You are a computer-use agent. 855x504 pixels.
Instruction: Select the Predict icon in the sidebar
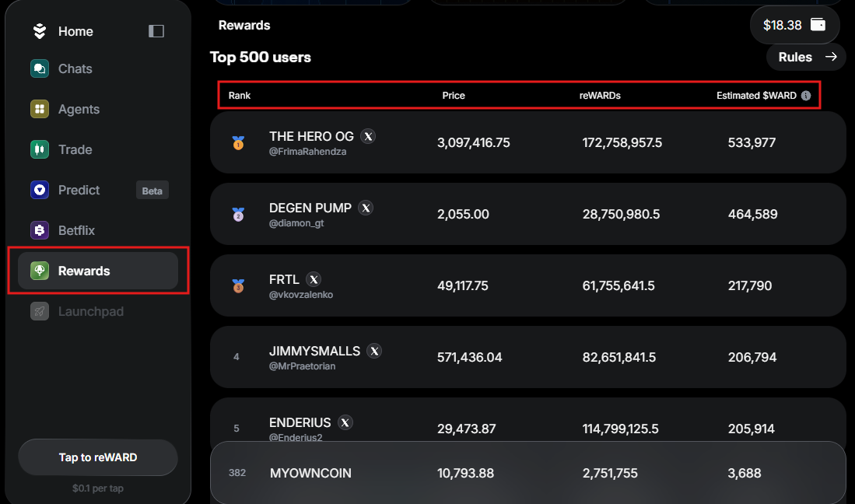pyautogui.click(x=40, y=190)
